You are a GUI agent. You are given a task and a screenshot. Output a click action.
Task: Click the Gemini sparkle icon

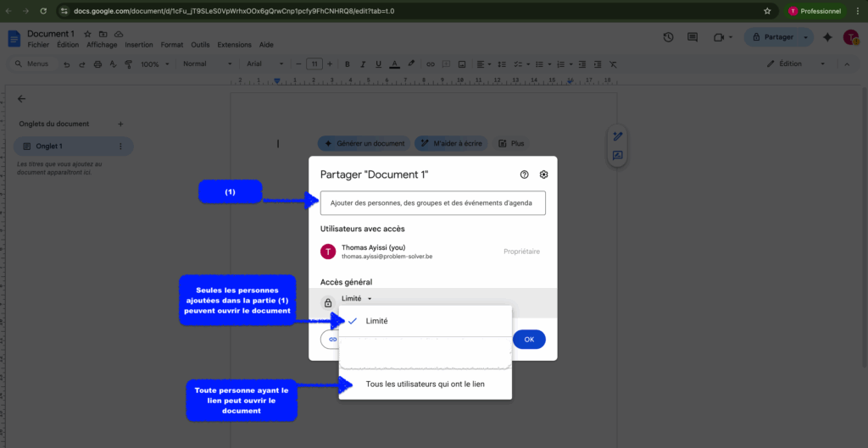pyautogui.click(x=827, y=37)
